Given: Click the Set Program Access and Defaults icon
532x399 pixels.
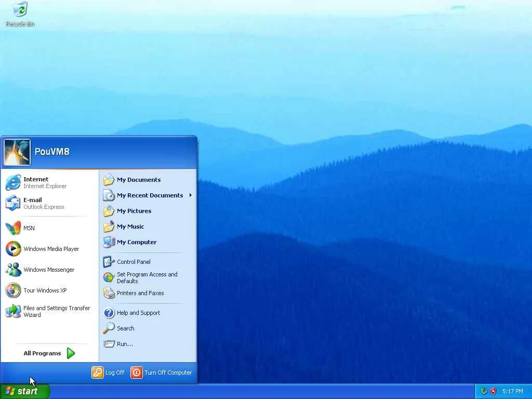Looking at the screenshot, I should pyautogui.click(x=109, y=277).
